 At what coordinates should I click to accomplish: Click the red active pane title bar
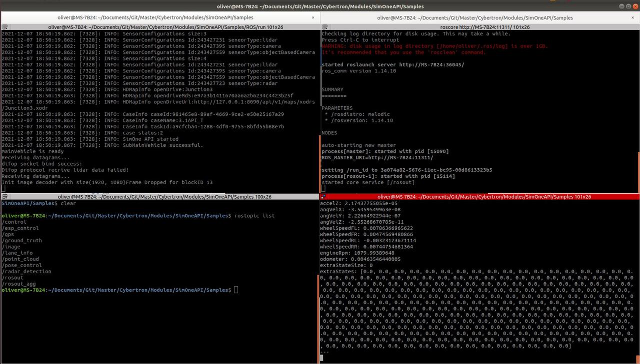(480, 197)
